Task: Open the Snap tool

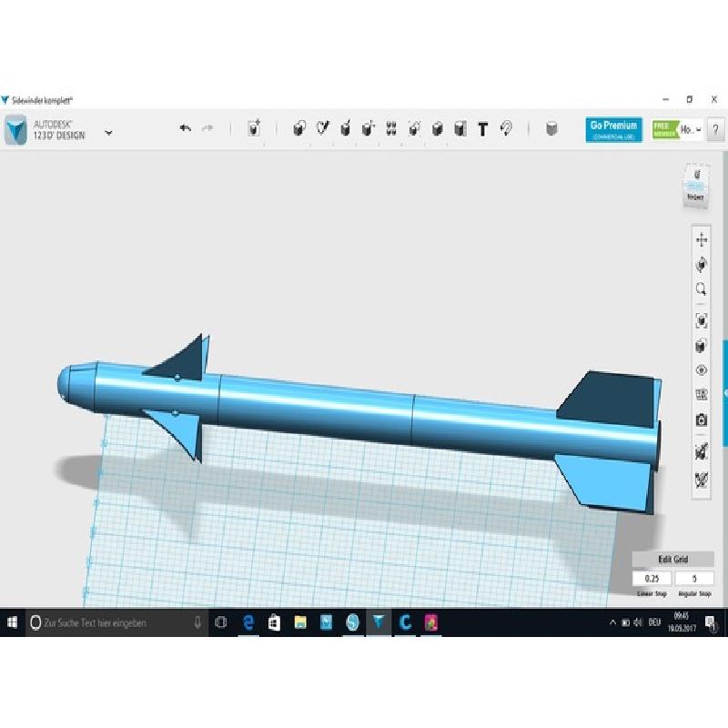Action: pyautogui.click(x=506, y=128)
